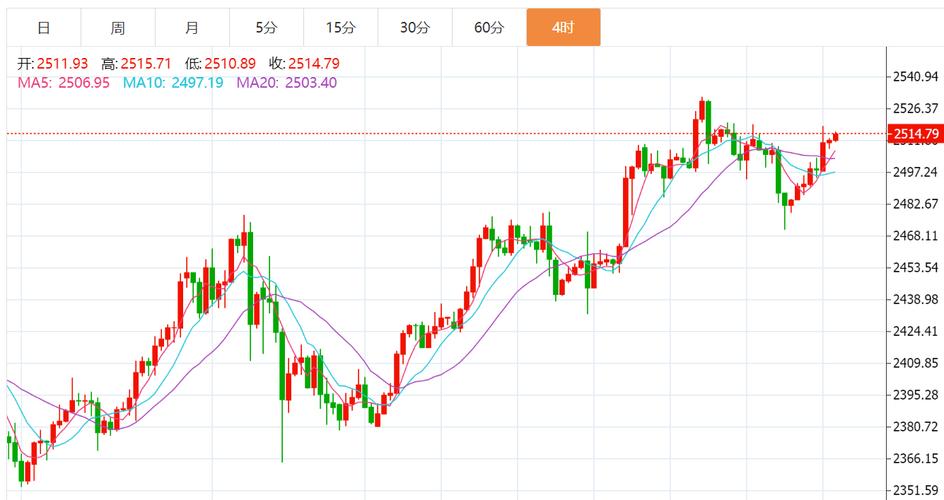This screenshot has height=500, width=944.
Task: Click the 2409.85 price axis label
Action: (915, 363)
